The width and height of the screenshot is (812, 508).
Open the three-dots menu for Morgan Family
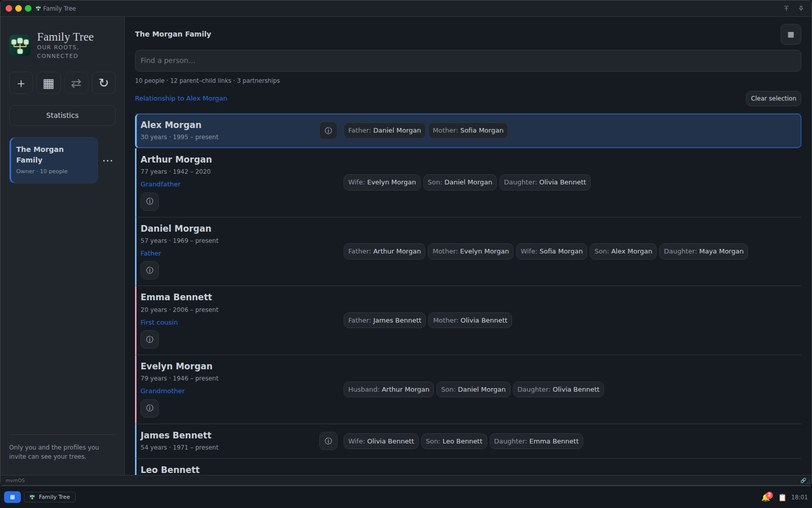click(108, 161)
